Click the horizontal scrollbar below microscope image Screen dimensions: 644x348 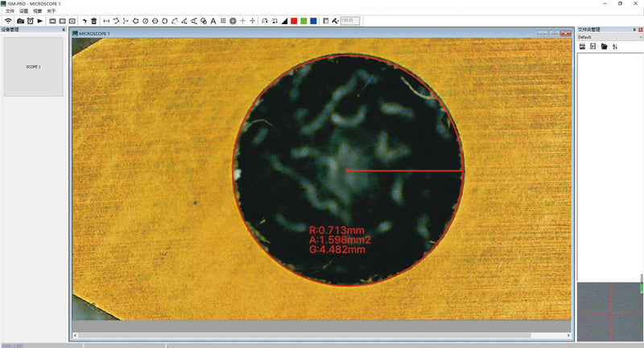pyautogui.click(x=306, y=334)
